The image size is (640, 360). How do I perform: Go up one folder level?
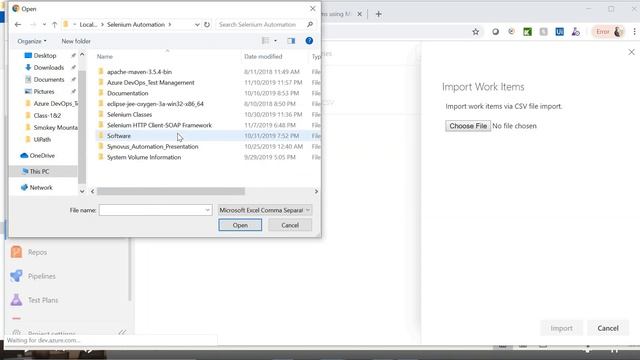(x=54, y=24)
